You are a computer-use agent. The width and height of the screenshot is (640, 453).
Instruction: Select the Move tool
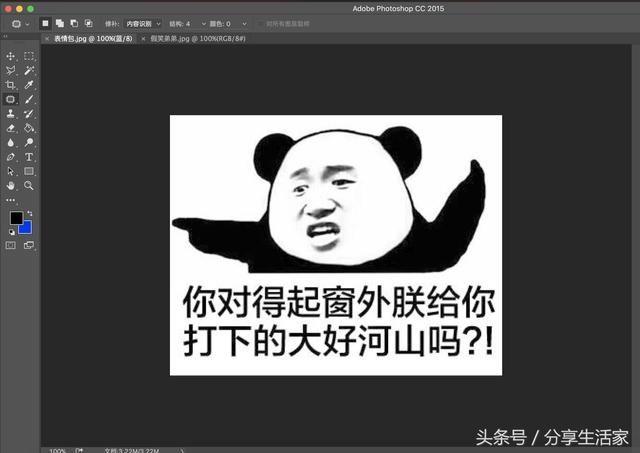tap(11, 56)
